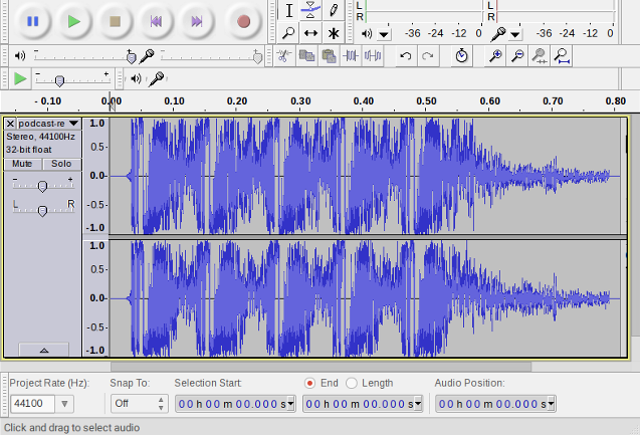
Task: Pick the Draw (pencil) tool
Action: coord(334,10)
